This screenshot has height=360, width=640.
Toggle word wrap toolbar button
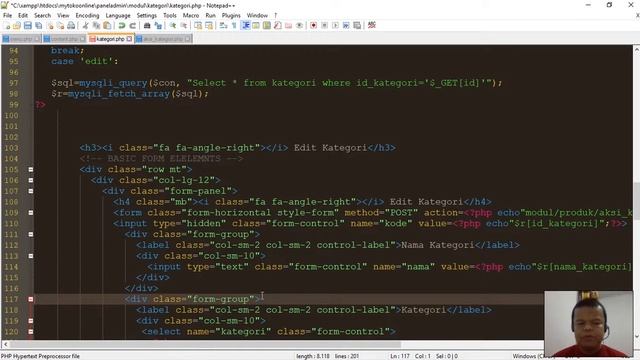pyautogui.click(x=223, y=25)
